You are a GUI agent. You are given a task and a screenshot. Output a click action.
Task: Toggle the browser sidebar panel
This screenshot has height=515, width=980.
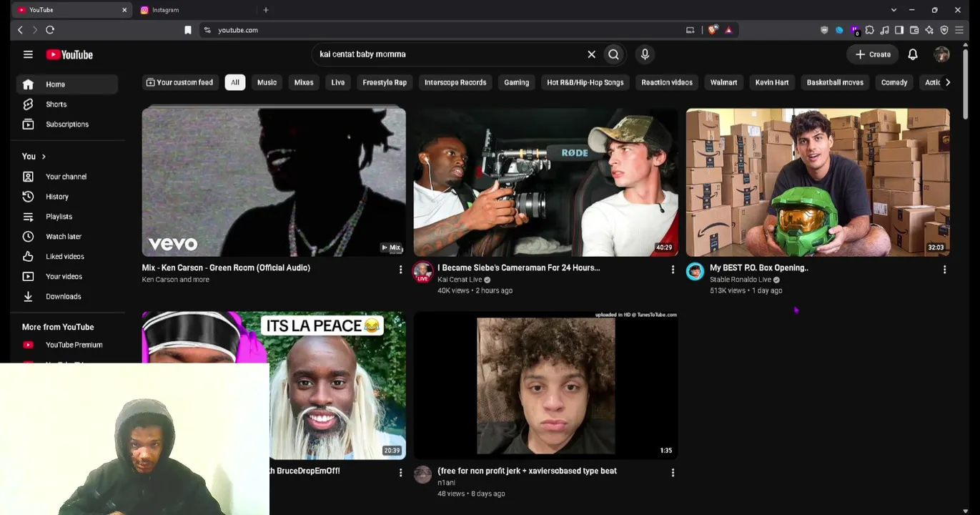(x=899, y=30)
